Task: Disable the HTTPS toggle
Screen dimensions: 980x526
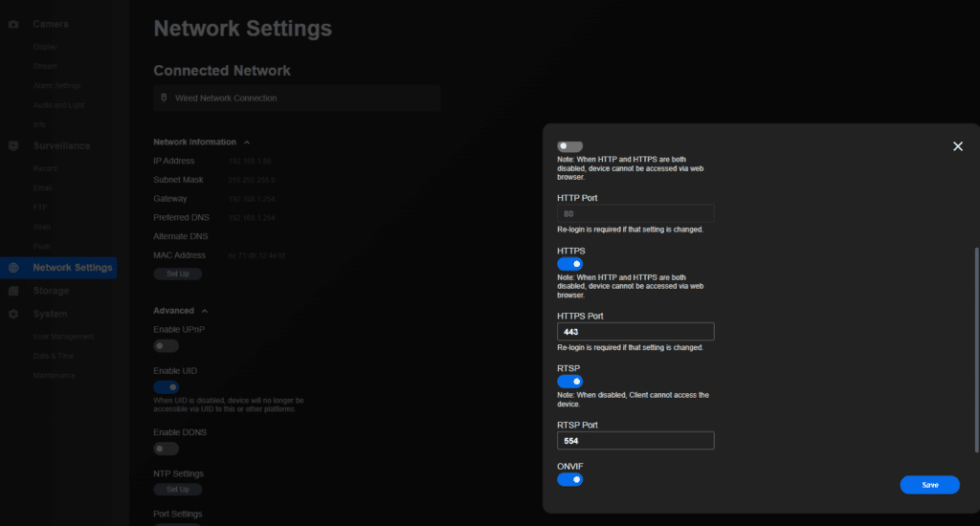Action: coord(569,264)
